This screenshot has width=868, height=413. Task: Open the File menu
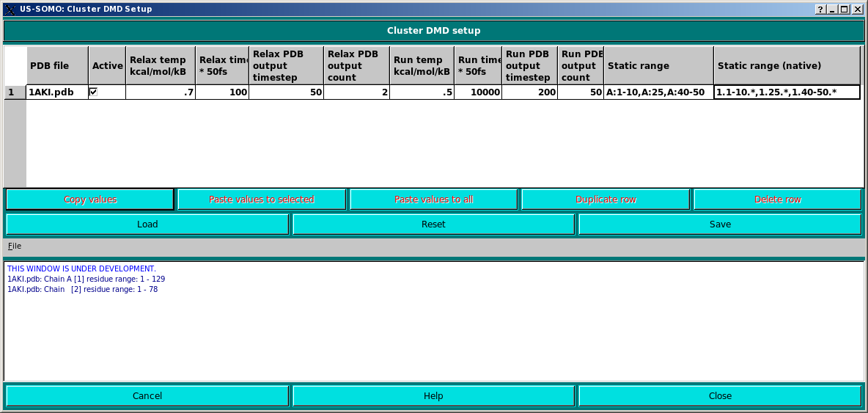click(x=15, y=246)
